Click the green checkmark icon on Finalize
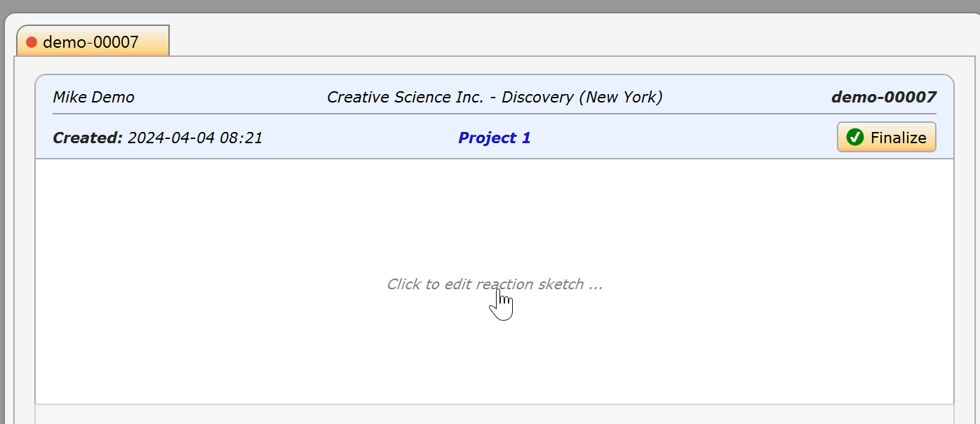This screenshot has height=424, width=980. (x=854, y=138)
